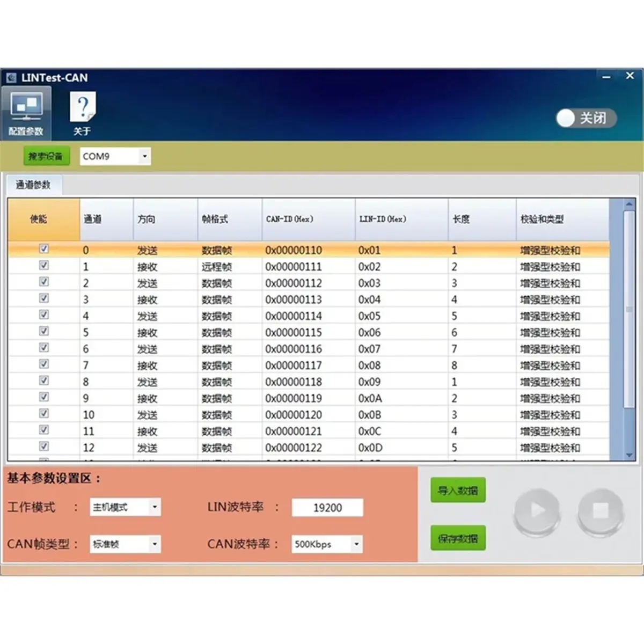644x644 pixels.
Task: Open the CAN帧类型 标准帧 dropdown
Action: 125,544
